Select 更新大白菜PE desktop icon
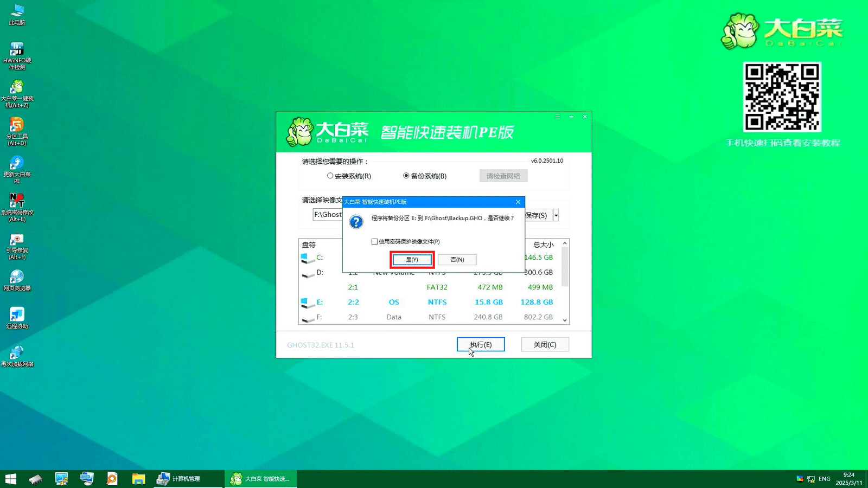Viewport: 868px width, 488px height. click(x=17, y=170)
